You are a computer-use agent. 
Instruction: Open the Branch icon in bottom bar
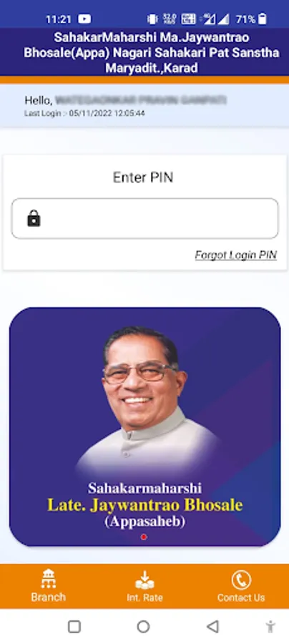[49, 579]
